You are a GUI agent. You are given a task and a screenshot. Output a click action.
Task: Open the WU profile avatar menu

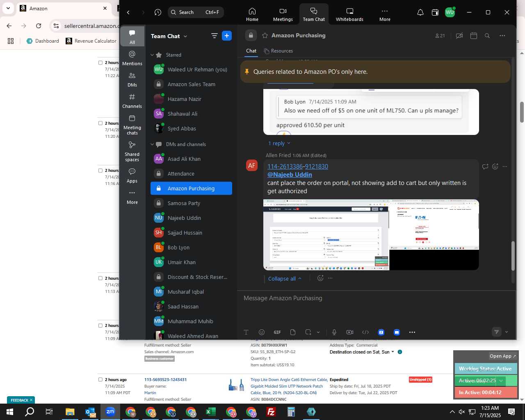450,12
